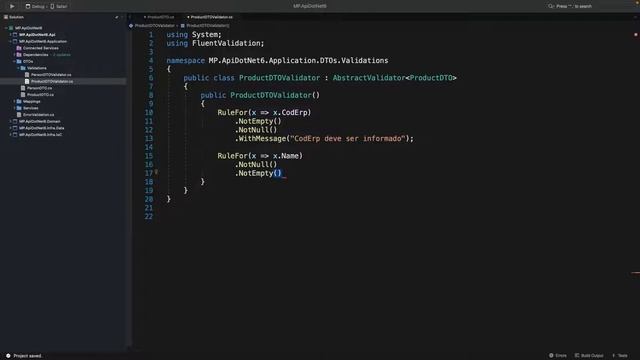Click the status icon beside 'Project saved.'
The image size is (640, 360).
8,356
